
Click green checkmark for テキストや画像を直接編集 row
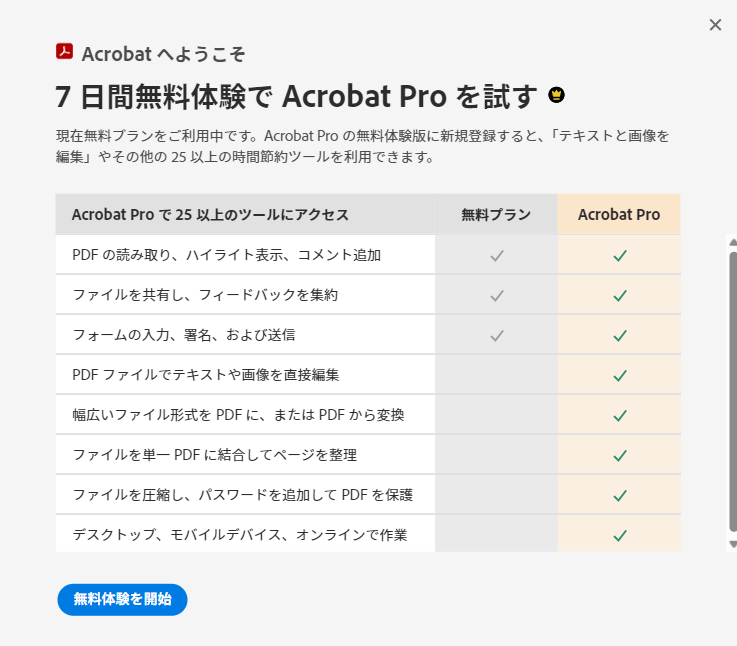click(620, 376)
